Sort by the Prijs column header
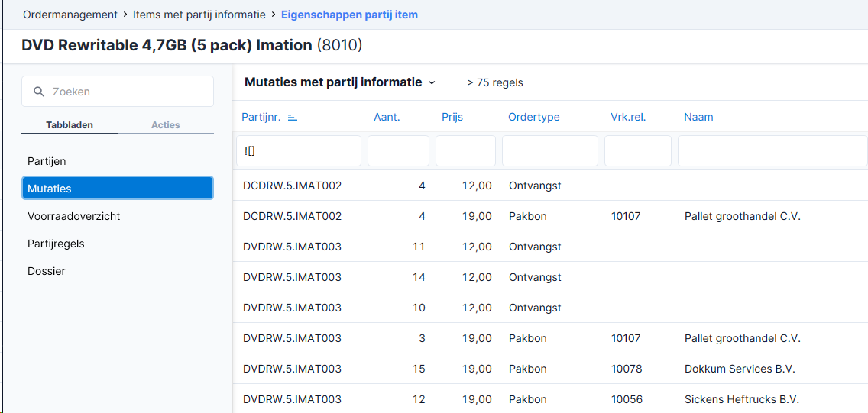 coord(452,118)
